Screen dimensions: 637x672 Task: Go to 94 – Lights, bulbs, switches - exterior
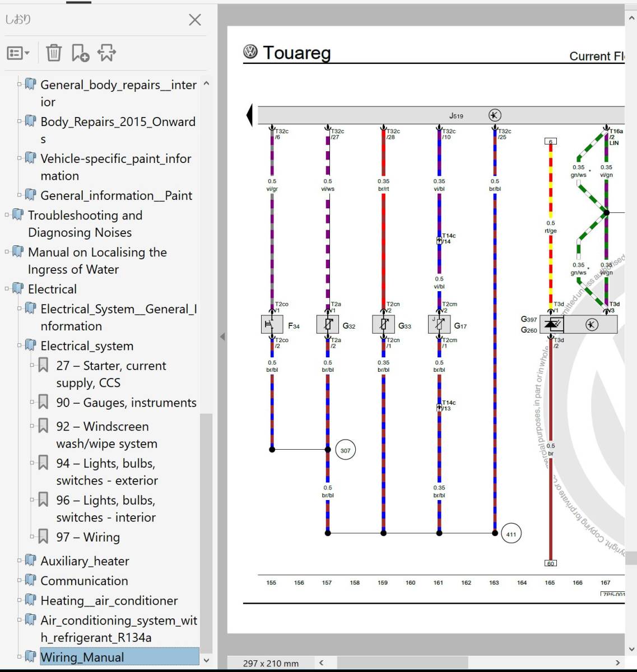[107, 472]
